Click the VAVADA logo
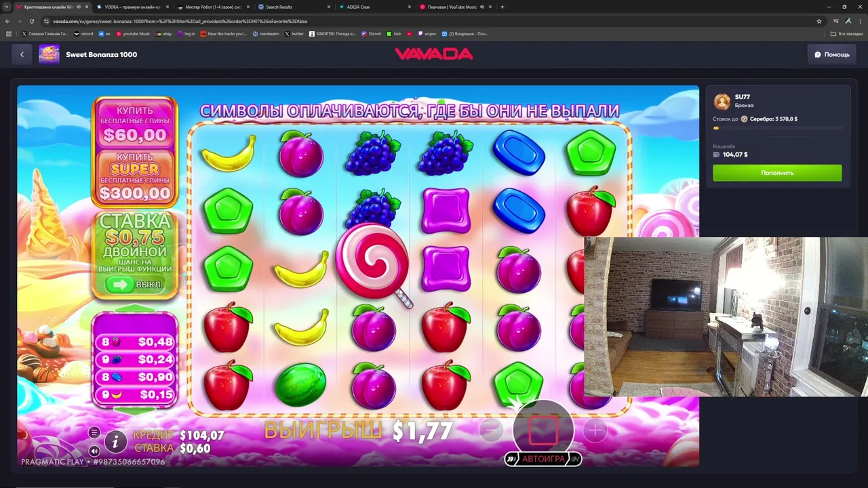The image size is (868, 488). point(434,54)
